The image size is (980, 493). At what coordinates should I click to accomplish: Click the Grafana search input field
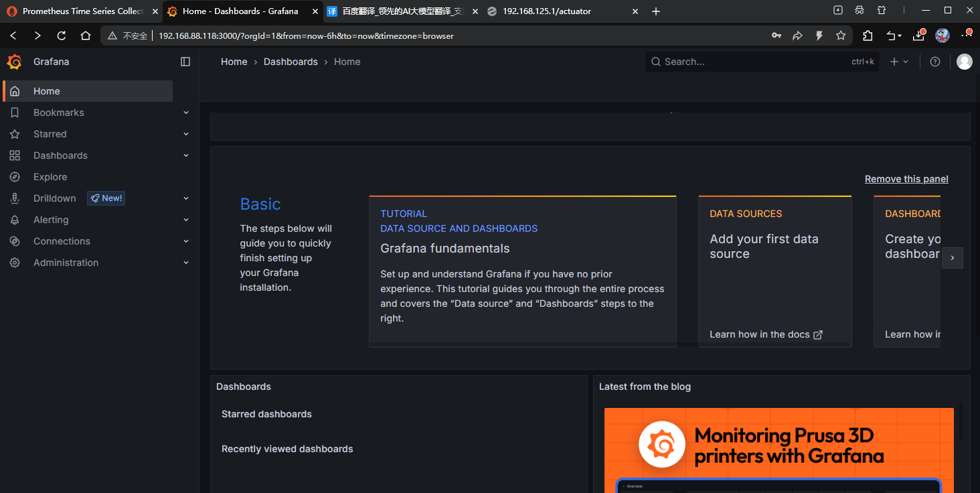(x=762, y=62)
